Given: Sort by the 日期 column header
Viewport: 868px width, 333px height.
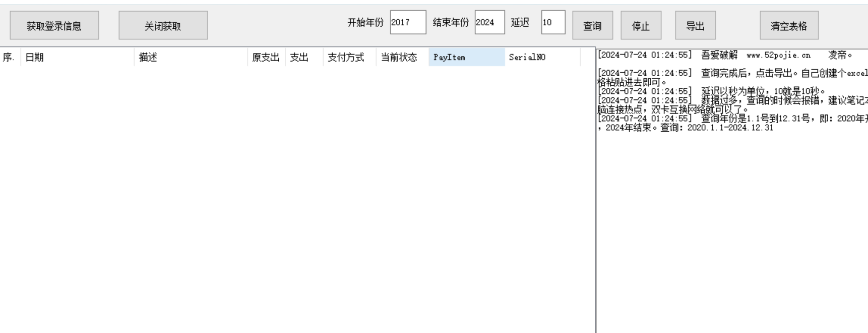Looking at the screenshot, I should click(77, 58).
